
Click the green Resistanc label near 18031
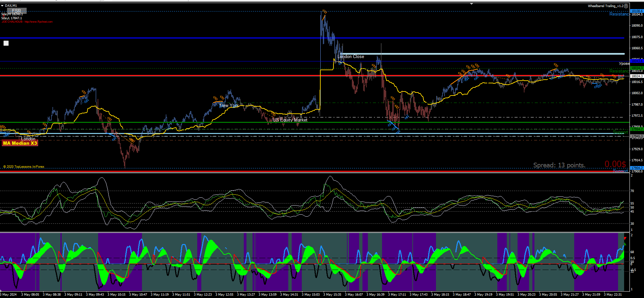pyautogui.click(x=619, y=71)
